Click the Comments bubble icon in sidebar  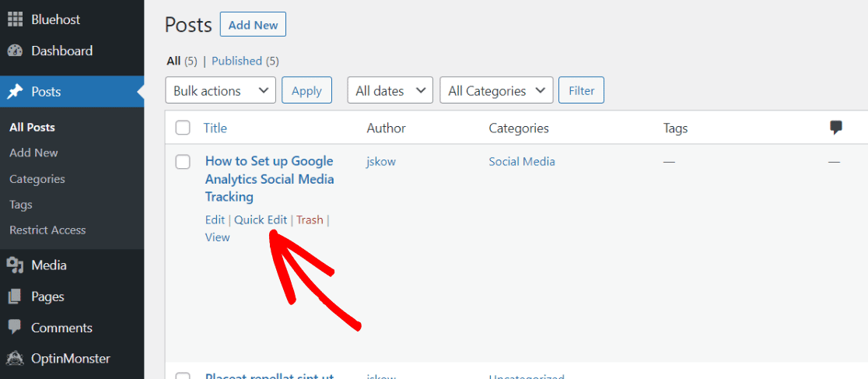(15, 328)
